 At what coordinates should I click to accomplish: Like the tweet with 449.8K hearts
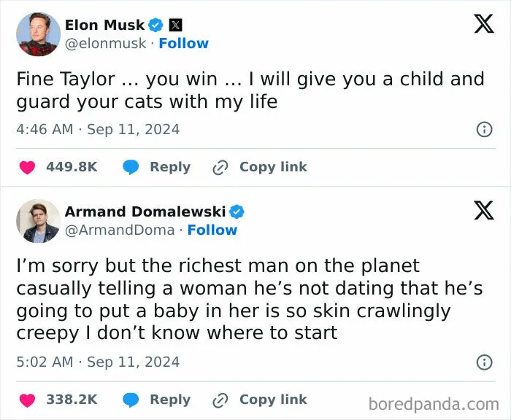tap(28, 168)
